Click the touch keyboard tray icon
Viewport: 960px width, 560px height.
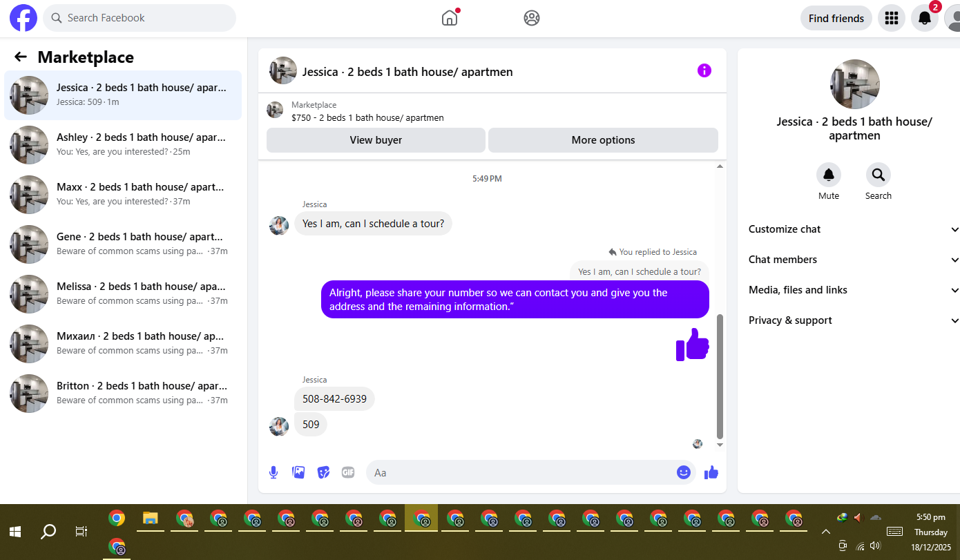tap(895, 531)
